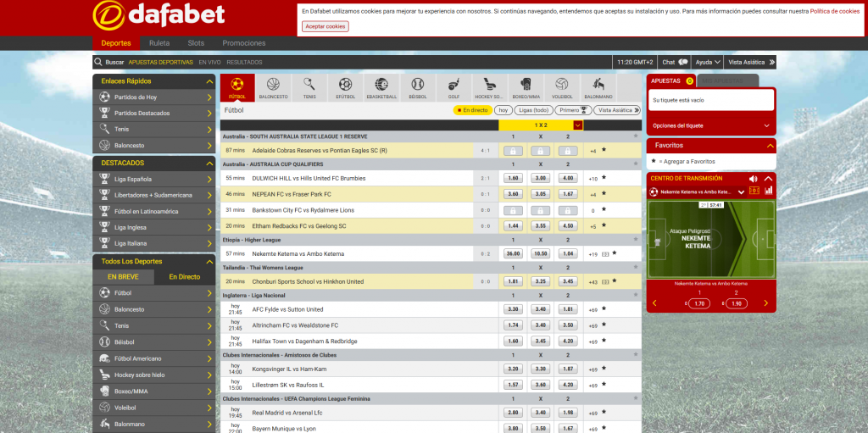Star the Real Madrid vs Arsenal Lfc match
The height and width of the screenshot is (433, 868).
(x=604, y=413)
